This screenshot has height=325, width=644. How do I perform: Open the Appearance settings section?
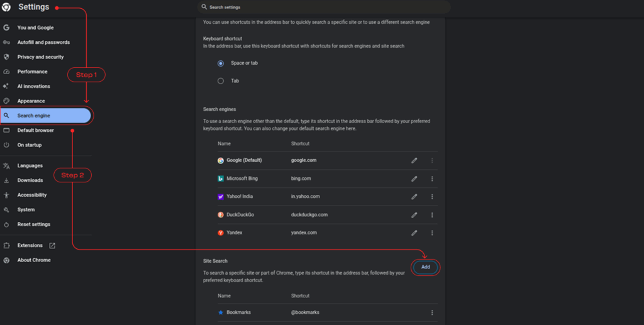coord(31,101)
